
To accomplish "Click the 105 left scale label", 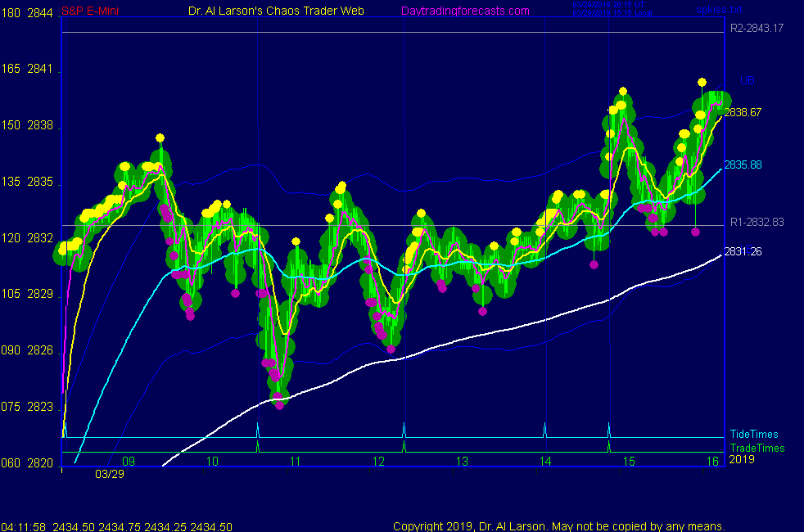I will [x=11, y=294].
